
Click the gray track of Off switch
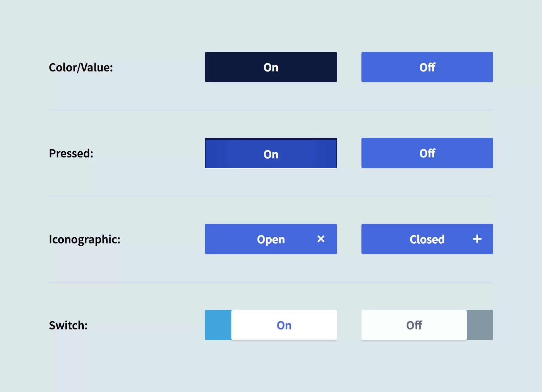tap(480, 325)
